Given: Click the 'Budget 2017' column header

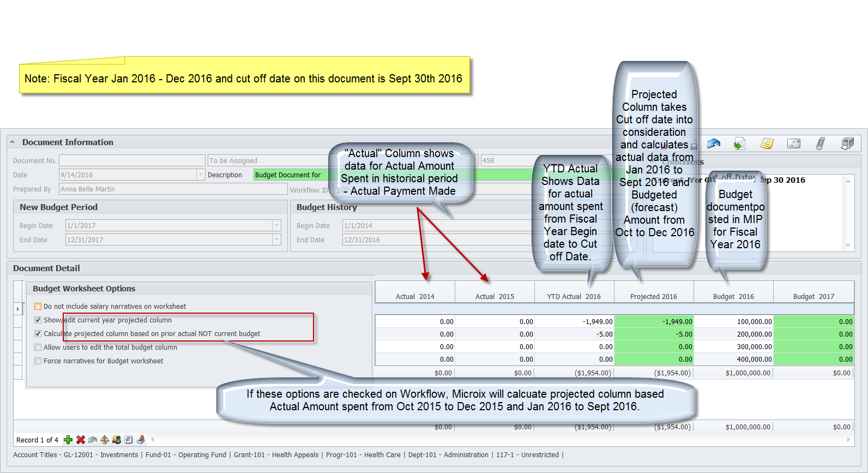Looking at the screenshot, I should (x=813, y=296).
